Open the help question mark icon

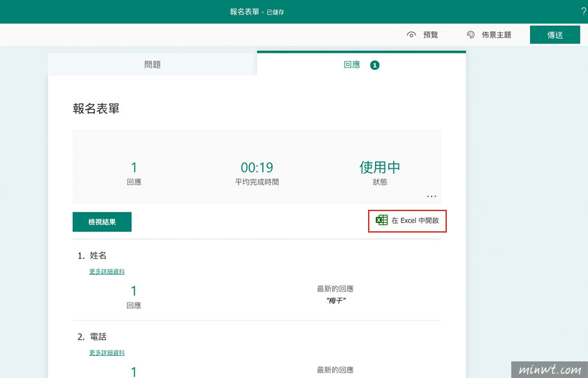pyautogui.click(x=583, y=12)
